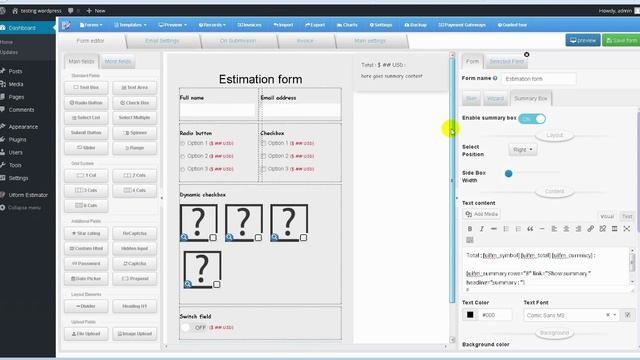The image size is (640, 360).
Task: Open the Records dropdown menu
Action: [212, 25]
